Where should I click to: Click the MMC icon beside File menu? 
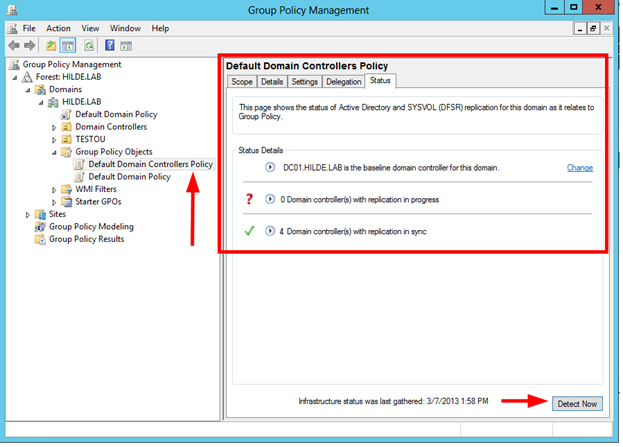[12, 29]
